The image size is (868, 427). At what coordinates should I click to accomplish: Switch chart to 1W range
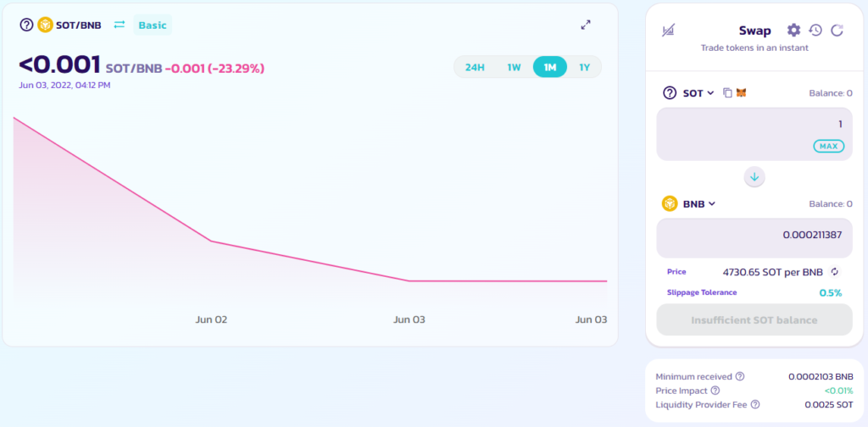click(x=514, y=67)
